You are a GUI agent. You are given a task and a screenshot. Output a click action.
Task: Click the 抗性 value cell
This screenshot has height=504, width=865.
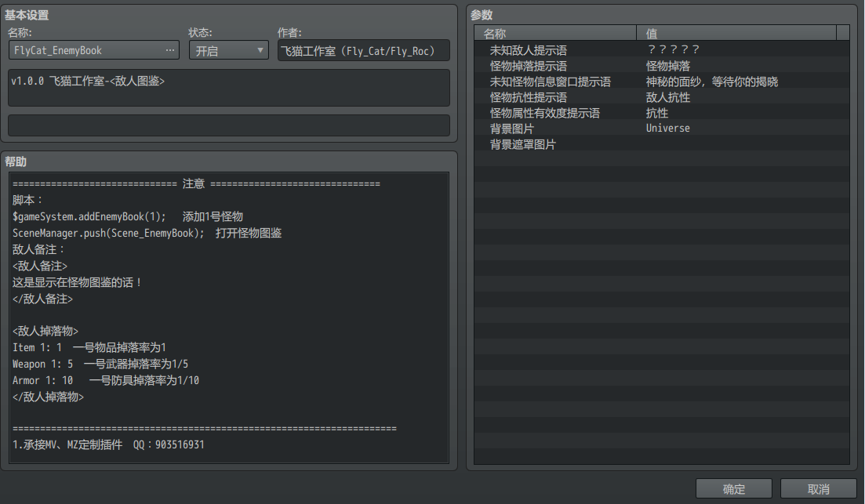657,113
